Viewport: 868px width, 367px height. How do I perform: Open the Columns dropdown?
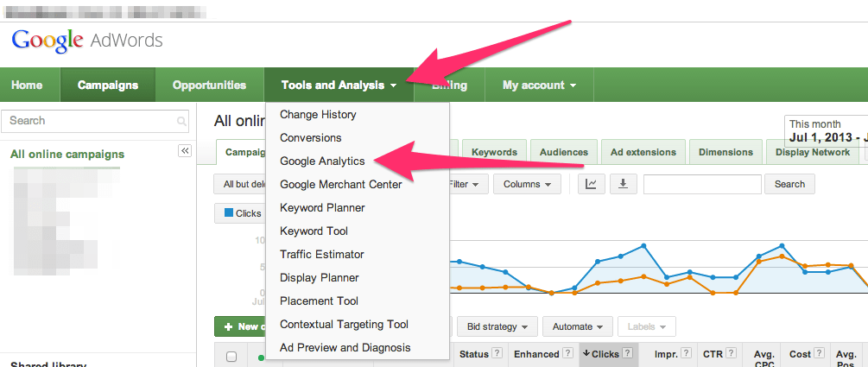coord(527,184)
